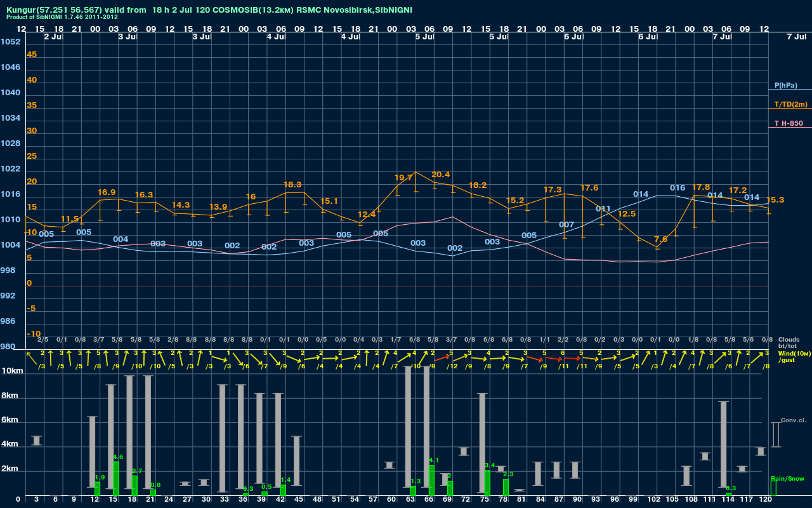Click the 18.3 temperature value

[x=292, y=185]
